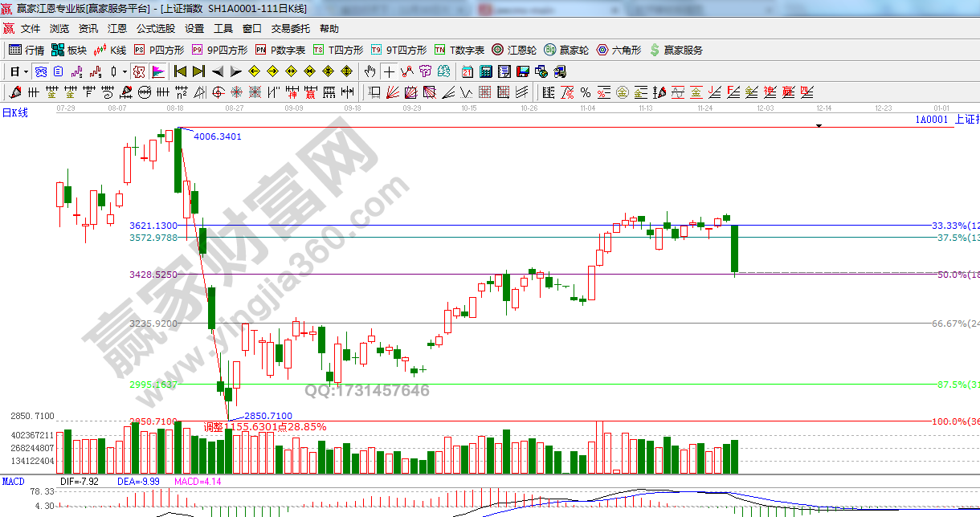Expand the 日 period dropdown arrow

(x=26, y=71)
